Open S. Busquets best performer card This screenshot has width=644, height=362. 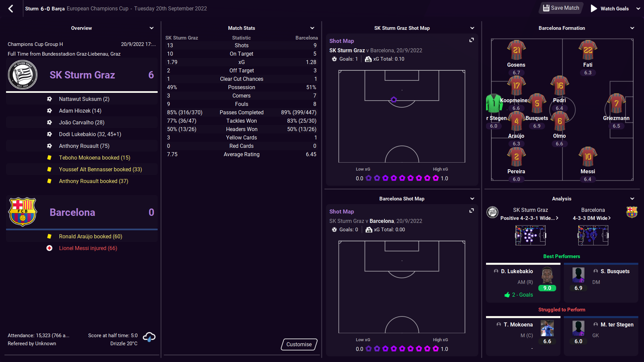(x=601, y=283)
